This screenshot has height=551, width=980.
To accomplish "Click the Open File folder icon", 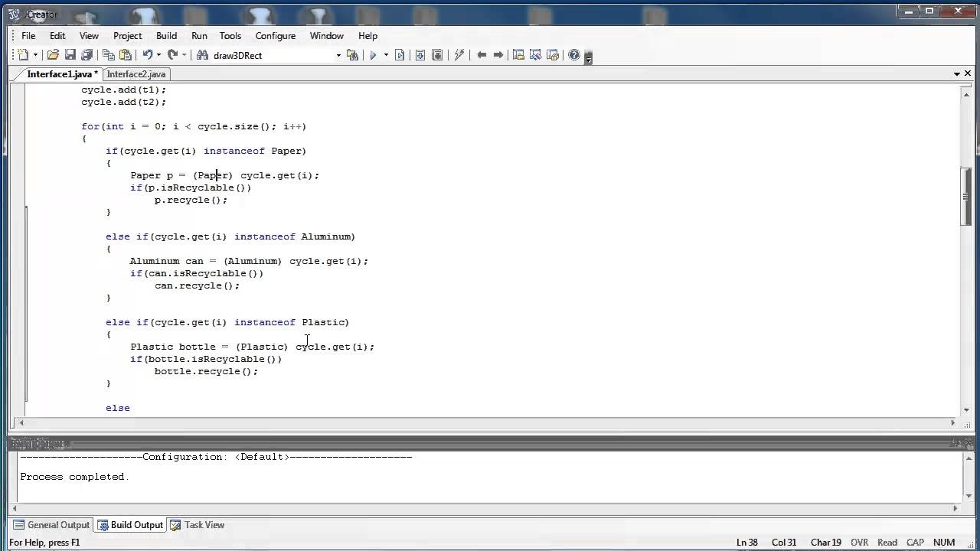I will pos(53,55).
